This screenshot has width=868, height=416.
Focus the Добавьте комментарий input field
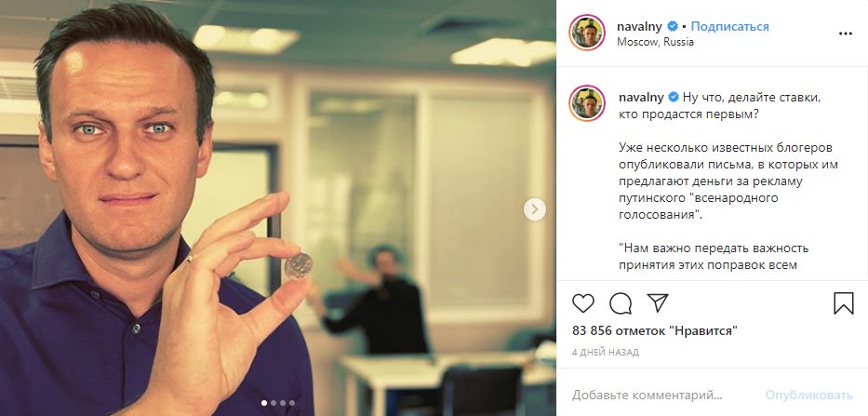pos(664,395)
